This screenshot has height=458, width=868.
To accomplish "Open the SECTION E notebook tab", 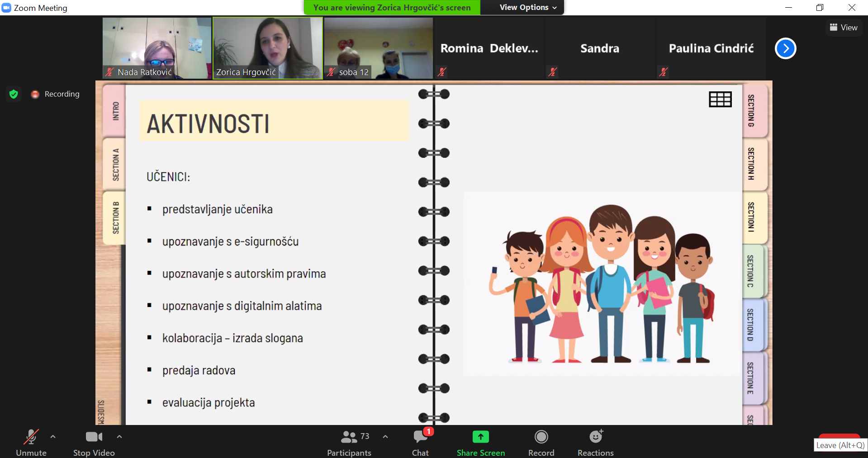I will (754, 378).
